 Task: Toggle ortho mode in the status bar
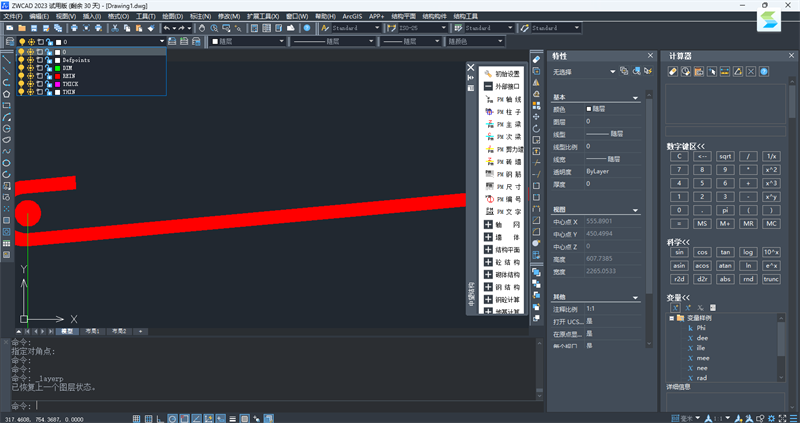click(x=160, y=418)
